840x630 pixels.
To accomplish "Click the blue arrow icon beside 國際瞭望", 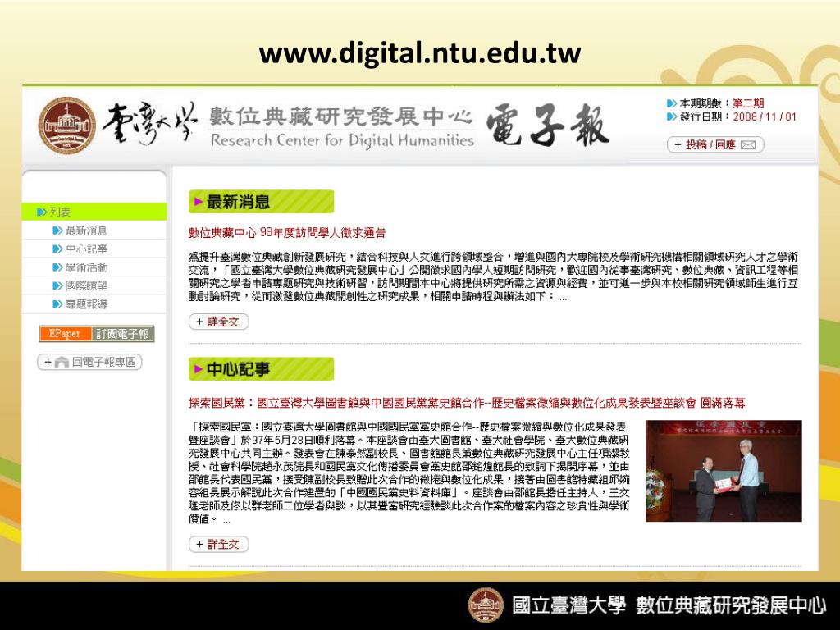I will (58, 285).
